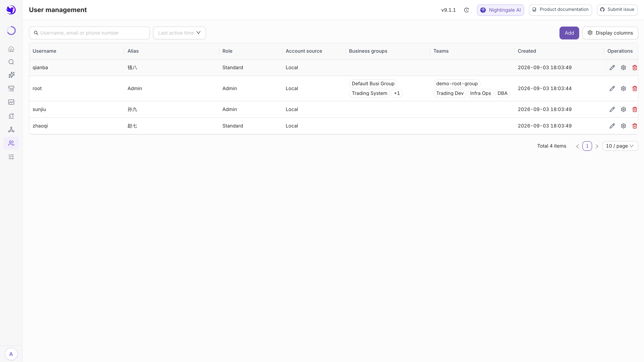Open the 10 / page size dropdown
The image size is (644, 362).
pyautogui.click(x=620, y=146)
